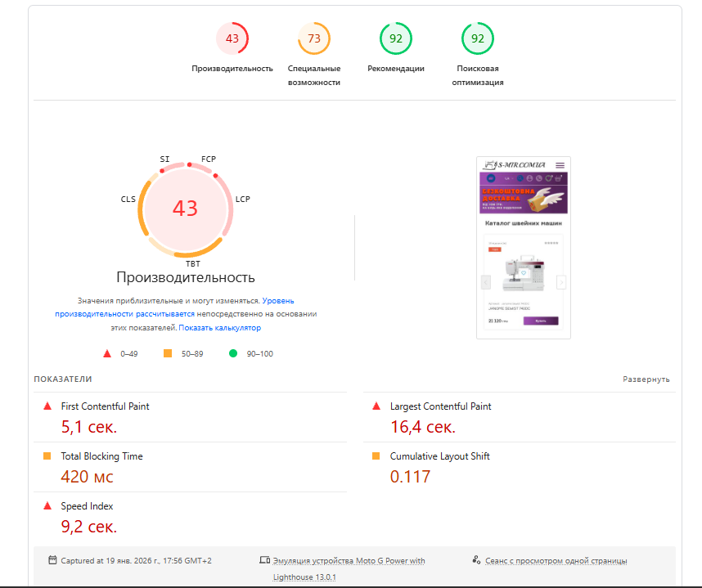Click the single page session icon
Image resolution: width=702 pixels, height=588 pixels.
pos(476,560)
